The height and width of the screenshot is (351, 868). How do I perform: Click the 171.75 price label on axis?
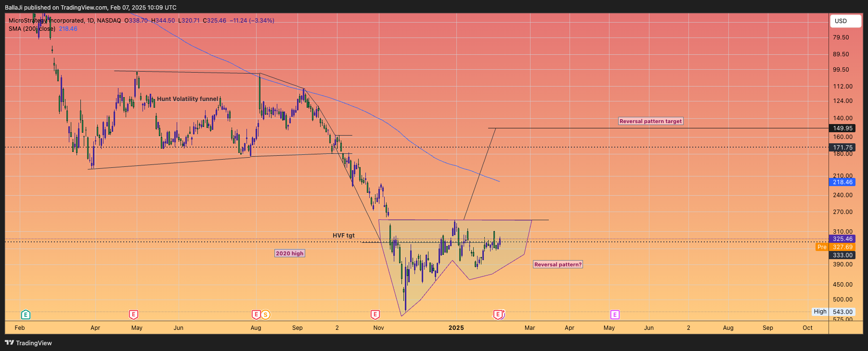tap(842, 148)
